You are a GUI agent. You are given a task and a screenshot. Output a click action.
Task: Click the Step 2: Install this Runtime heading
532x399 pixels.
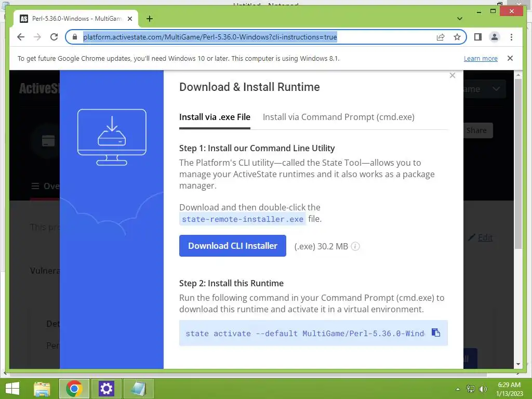[x=231, y=283]
